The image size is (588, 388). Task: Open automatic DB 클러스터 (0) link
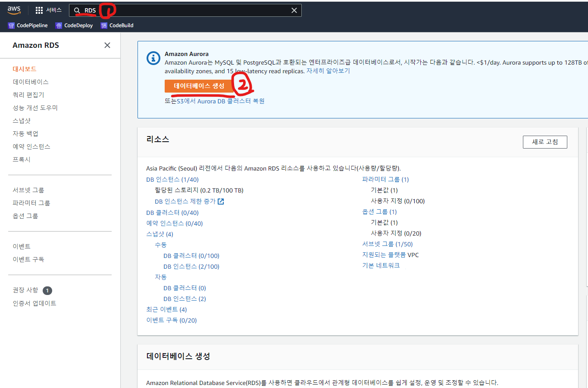(x=185, y=288)
